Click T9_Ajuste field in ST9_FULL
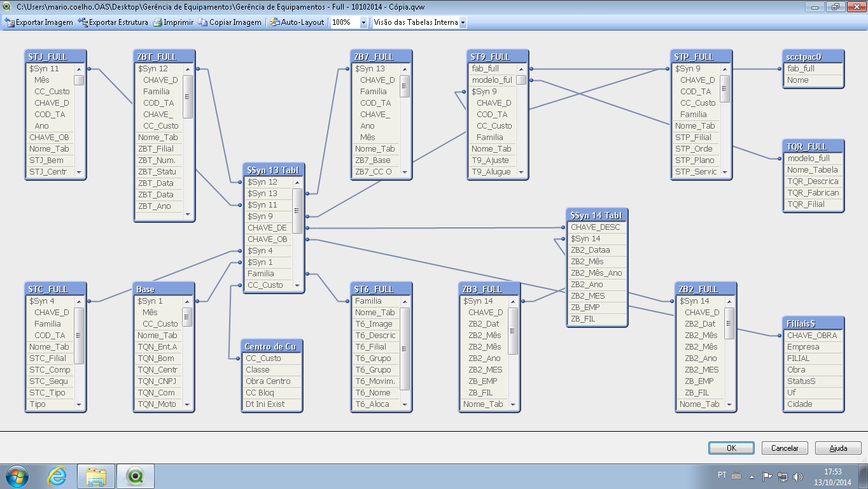The height and width of the screenshot is (489, 868). click(493, 160)
